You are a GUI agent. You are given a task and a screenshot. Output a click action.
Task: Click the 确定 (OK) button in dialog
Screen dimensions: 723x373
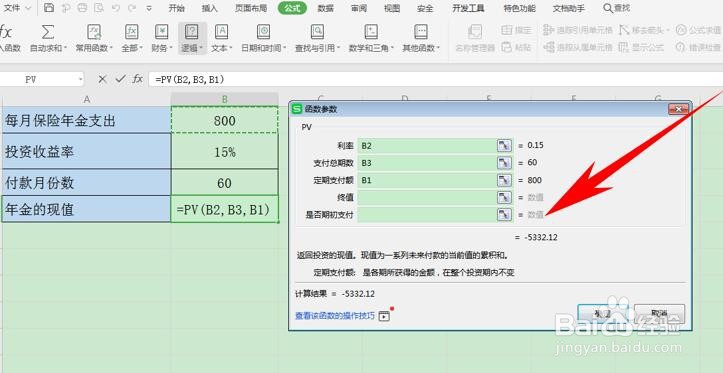pos(603,314)
